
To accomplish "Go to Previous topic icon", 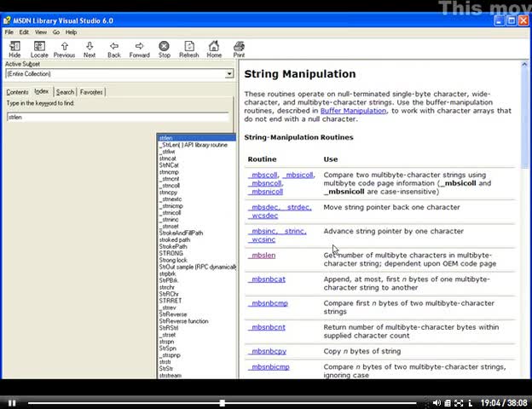I will coord(65,49).
